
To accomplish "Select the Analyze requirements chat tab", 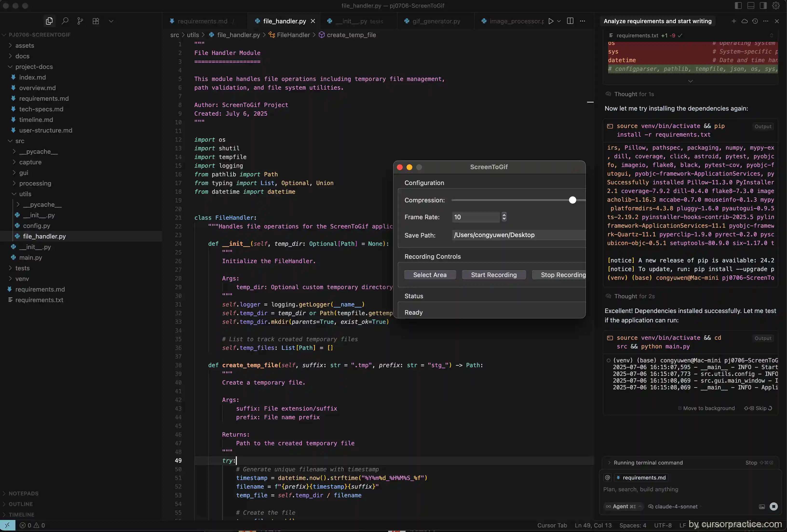I will tap(657, 21).
